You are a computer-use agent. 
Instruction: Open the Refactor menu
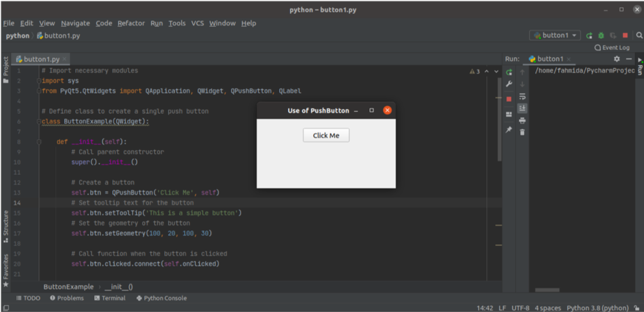click(131, 23)
